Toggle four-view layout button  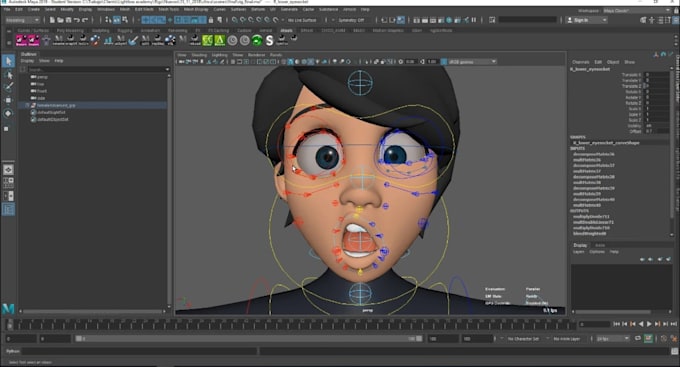(8, 183)
